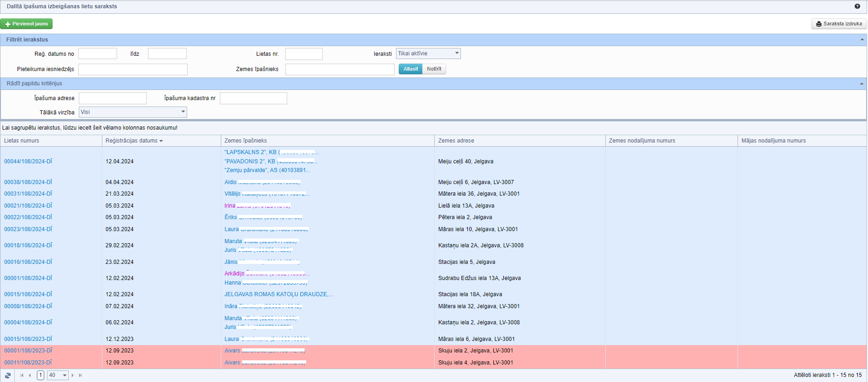Go to last page icon
The image size is (868, 382).
81,376
